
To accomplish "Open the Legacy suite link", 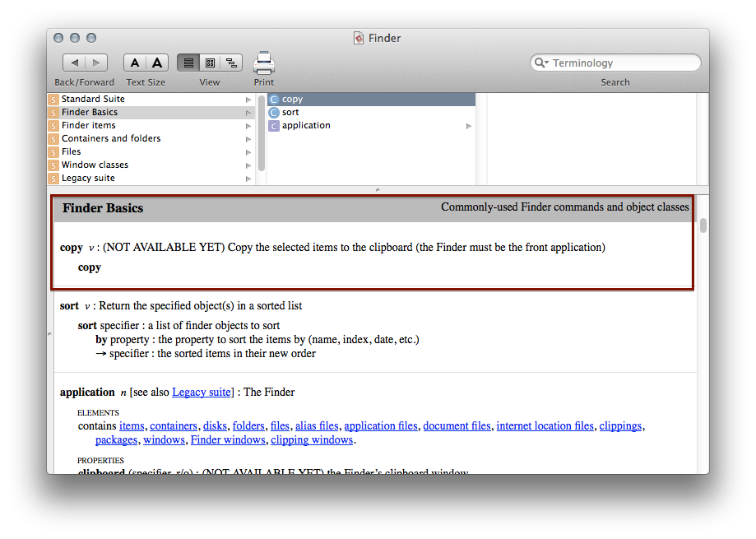I will (x=201, y=392).
